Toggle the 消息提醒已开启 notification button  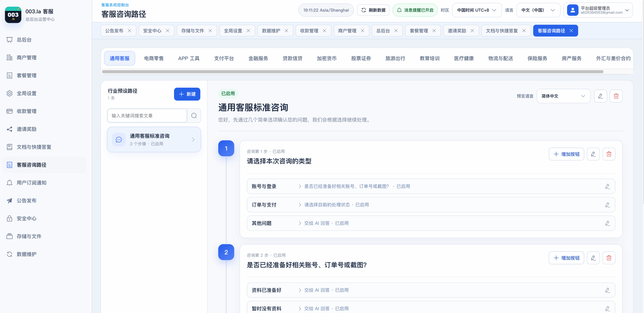click(415, 10)
